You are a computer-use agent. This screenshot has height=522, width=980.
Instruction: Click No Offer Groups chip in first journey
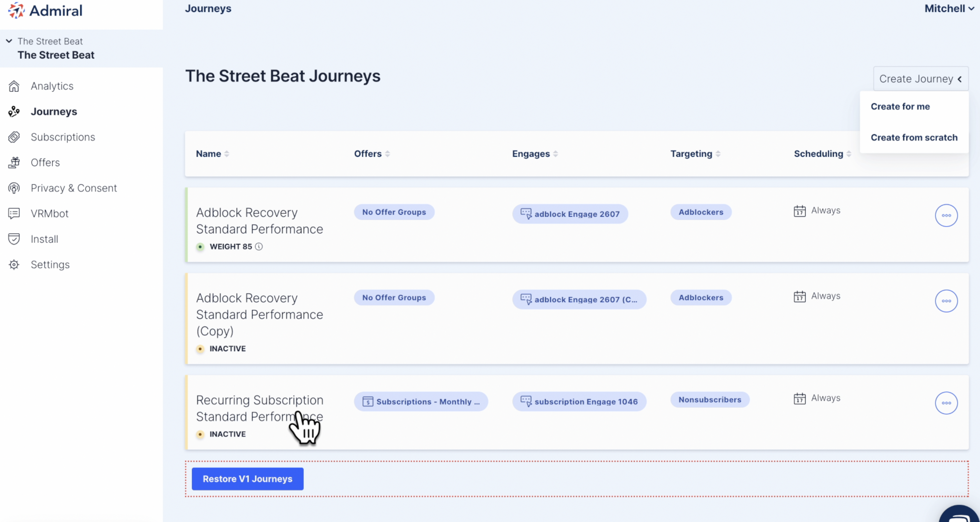[394, 212]
